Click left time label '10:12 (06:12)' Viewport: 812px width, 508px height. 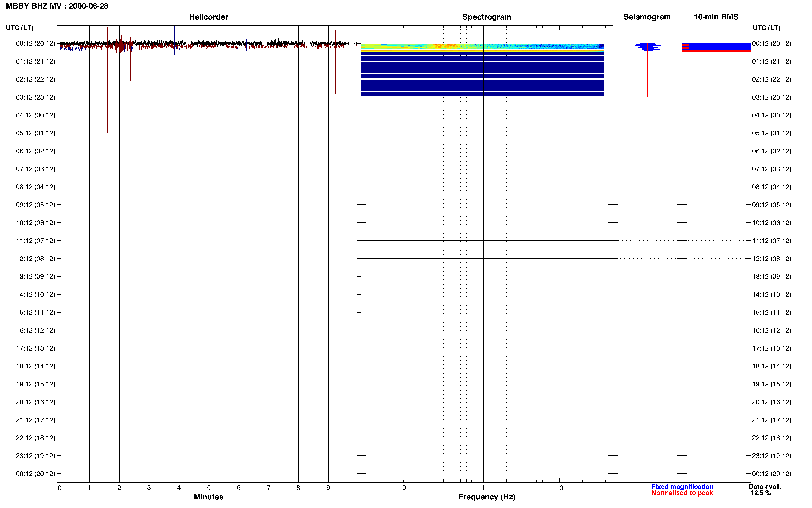[x=35, y=223]
